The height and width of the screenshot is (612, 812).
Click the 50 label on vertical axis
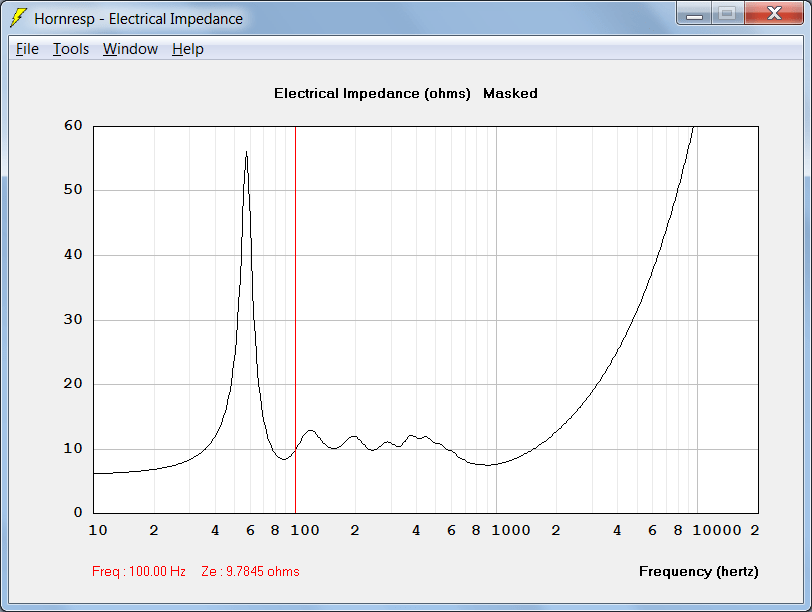pyautogui.click(x=73, y=190)
